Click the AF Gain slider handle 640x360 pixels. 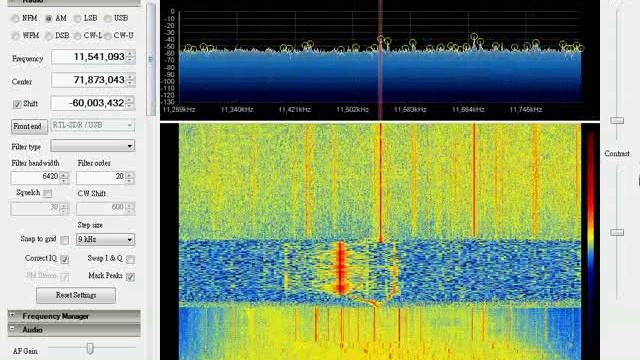[x=90, y=349]
